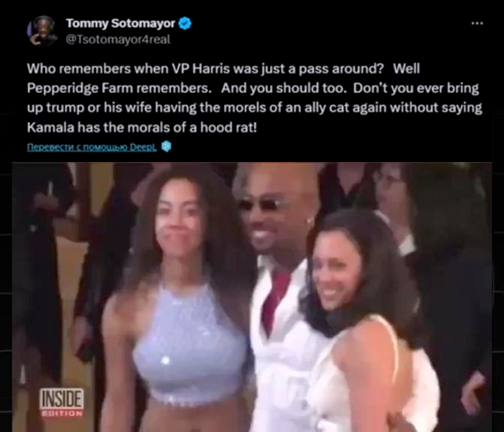Click the Inside Edition logo watermark

(x=62, y=402)
